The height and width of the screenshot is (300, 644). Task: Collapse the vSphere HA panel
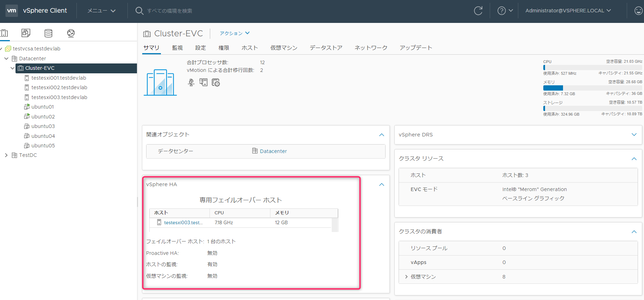[x=382, y=184]
